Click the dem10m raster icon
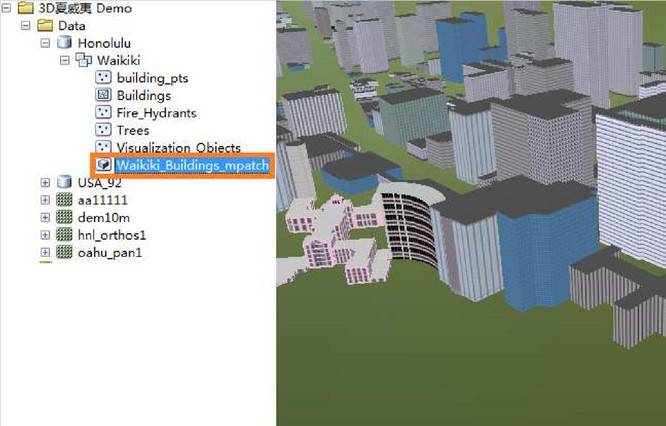Viewport: 666px width, 426px height. click(x=64, y=217)
